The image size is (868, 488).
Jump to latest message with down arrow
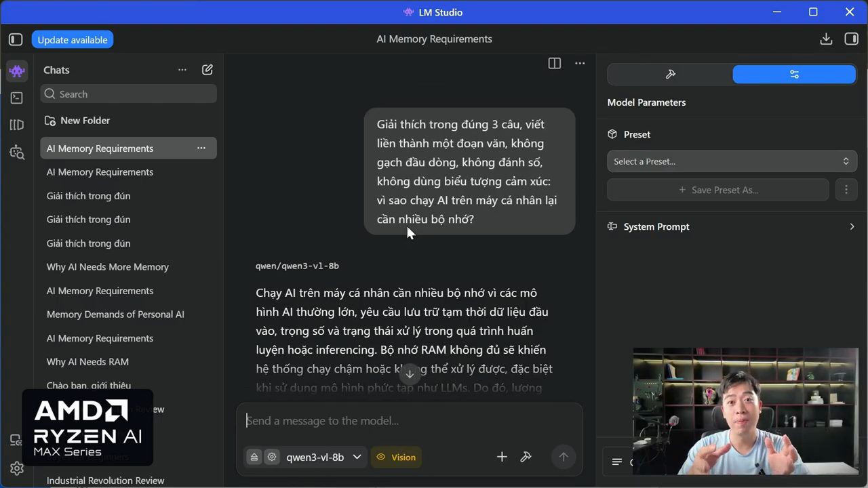pyautogui.click(x=410, y=374)
